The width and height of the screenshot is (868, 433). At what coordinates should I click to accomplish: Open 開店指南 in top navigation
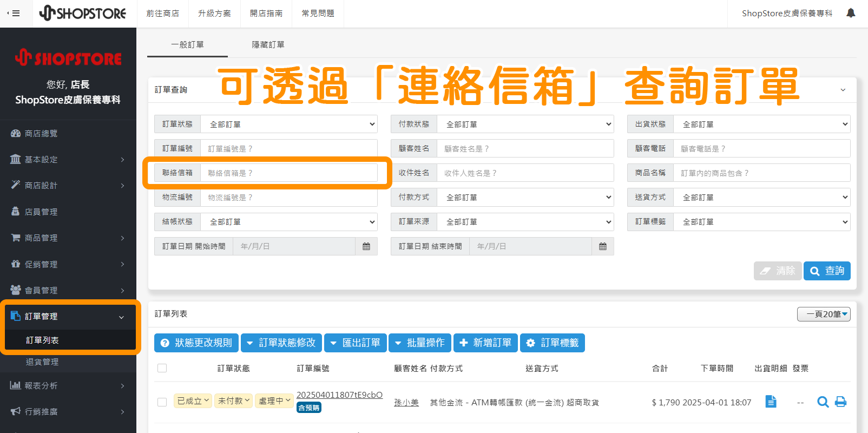pyautogui.click(x=266, y=14)
